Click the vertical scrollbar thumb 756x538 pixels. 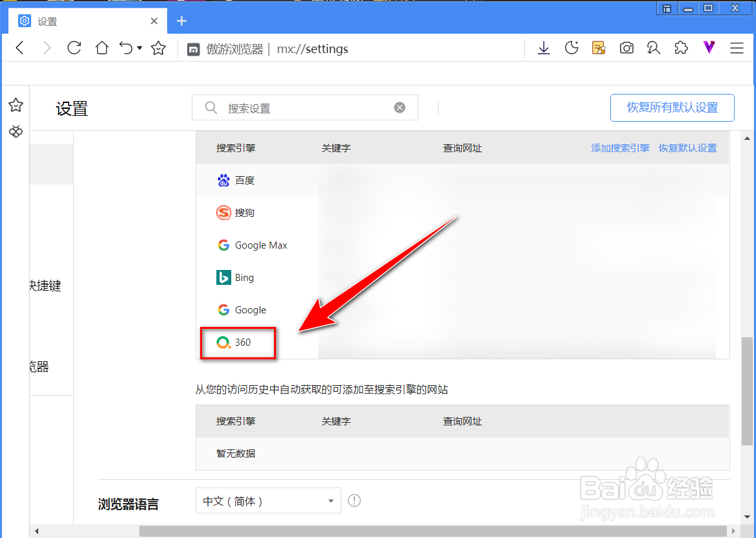point(747,390)
